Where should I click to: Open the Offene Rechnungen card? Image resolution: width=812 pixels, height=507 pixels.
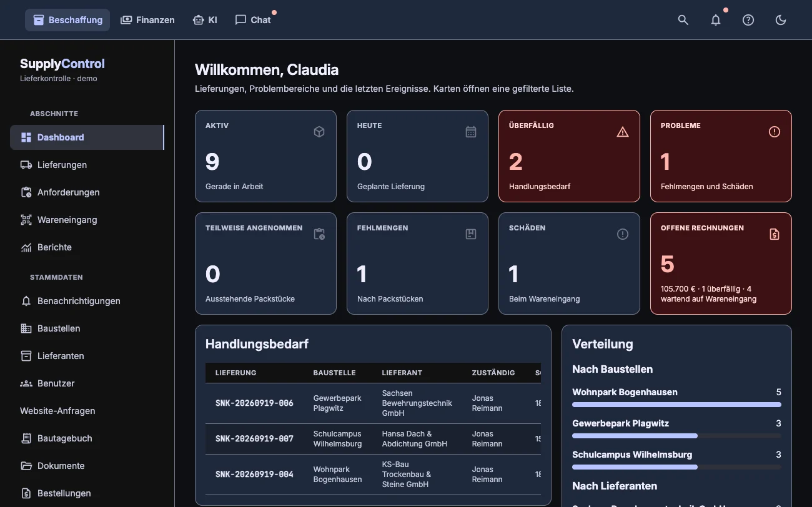[721, 263]
